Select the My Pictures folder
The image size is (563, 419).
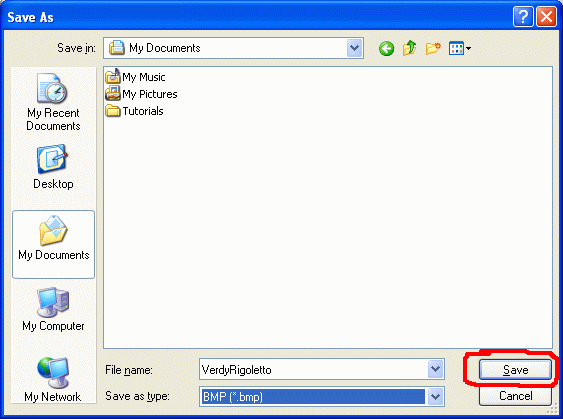coord(141,94)
